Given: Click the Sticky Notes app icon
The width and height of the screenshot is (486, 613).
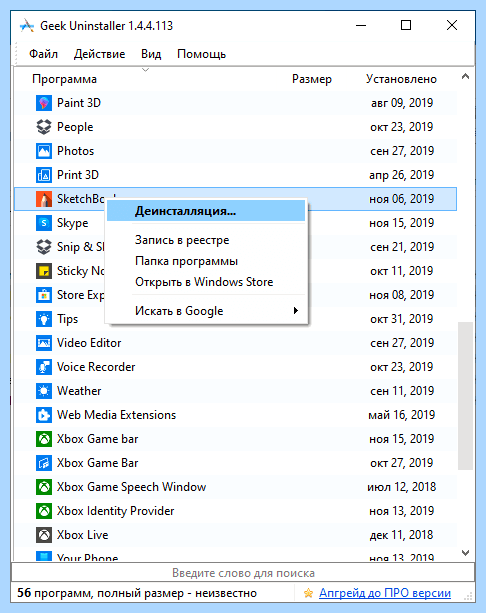Looking at the screenshot, I should click(x=44, y=271).
